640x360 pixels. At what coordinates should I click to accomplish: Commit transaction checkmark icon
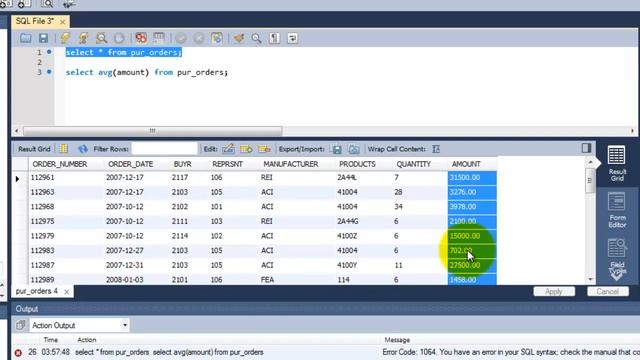(x=181, y=38)
